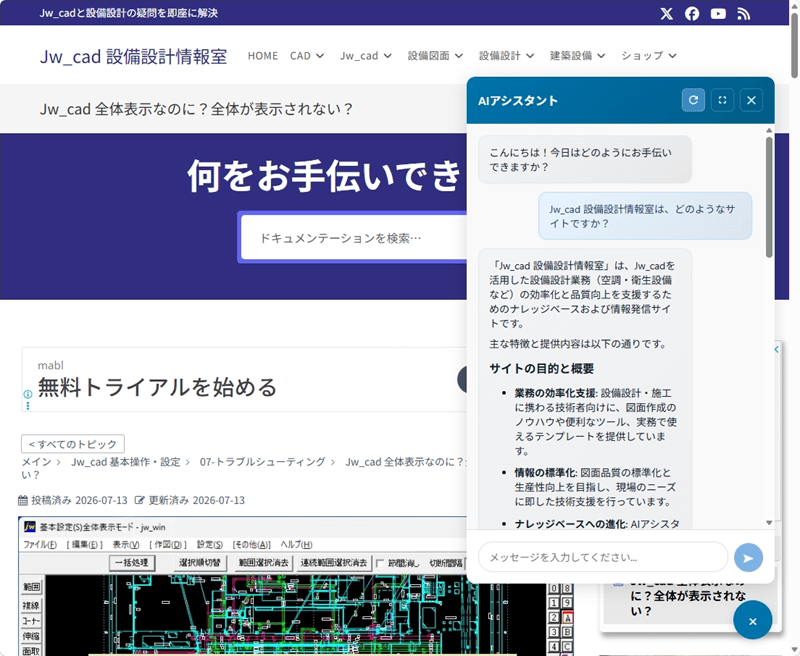Close the AIアシスタント panel with X

pyautogui.click(x=752, y=100)
